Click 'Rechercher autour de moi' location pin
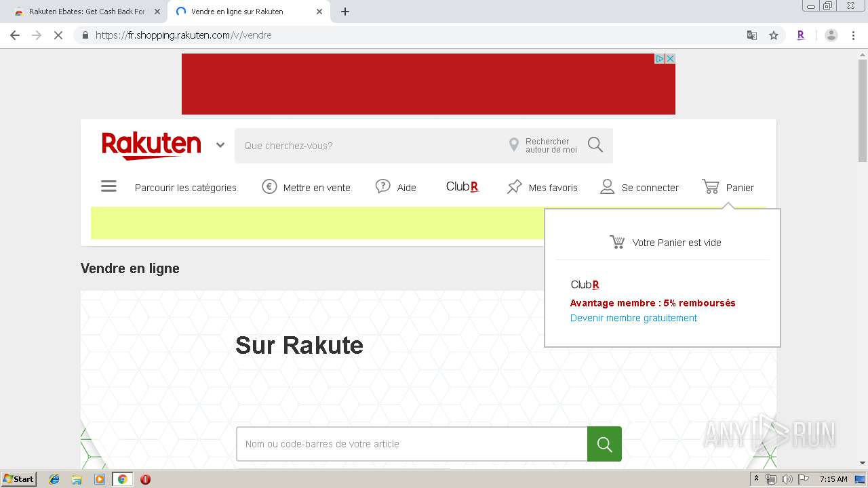The image size is (868, 488). click(x=514, y=145)
